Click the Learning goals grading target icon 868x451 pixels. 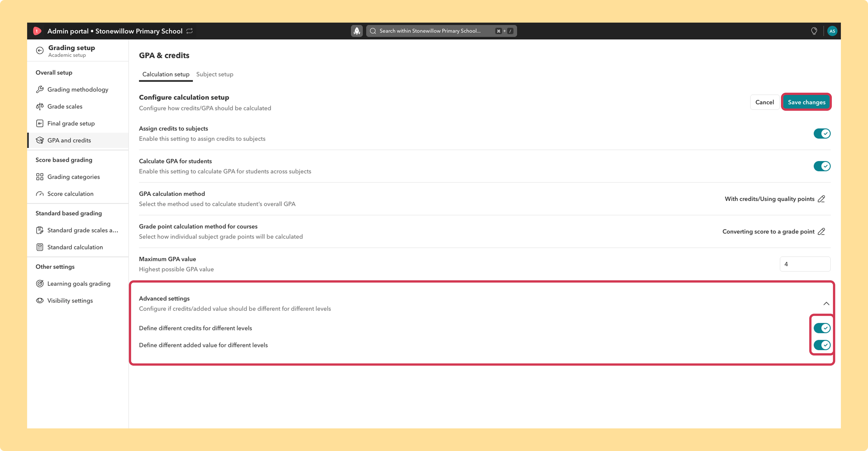(x=40, y=283)
